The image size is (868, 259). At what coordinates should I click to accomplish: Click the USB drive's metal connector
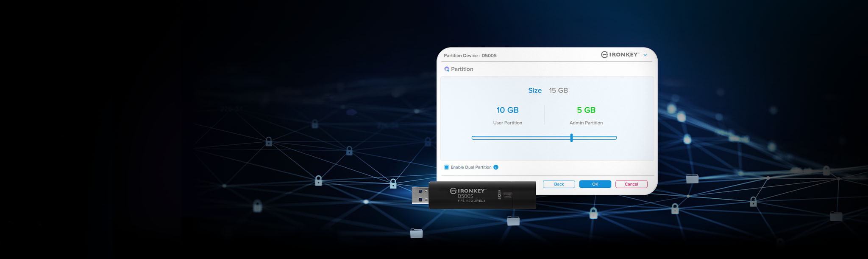coord(420,195)
